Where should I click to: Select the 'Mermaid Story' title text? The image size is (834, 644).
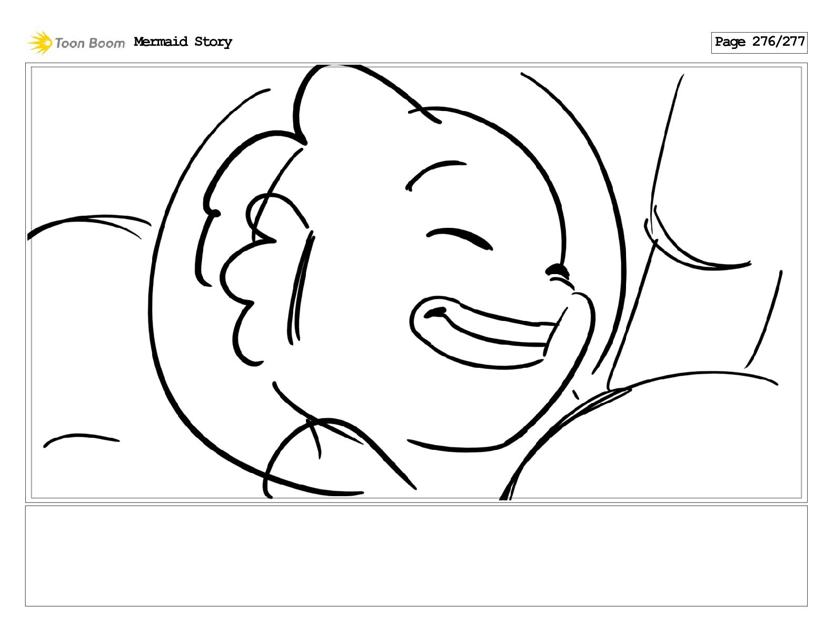click(183, 42)
